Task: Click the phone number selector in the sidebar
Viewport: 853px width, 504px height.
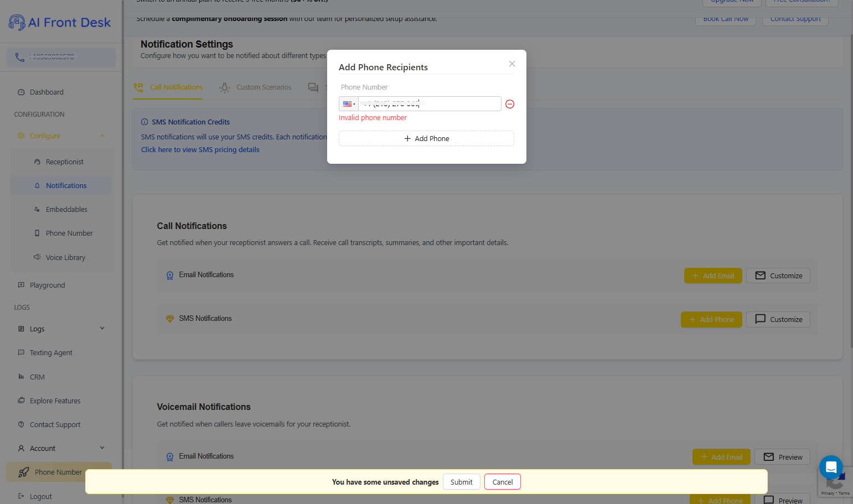Action: pos(61,57)
